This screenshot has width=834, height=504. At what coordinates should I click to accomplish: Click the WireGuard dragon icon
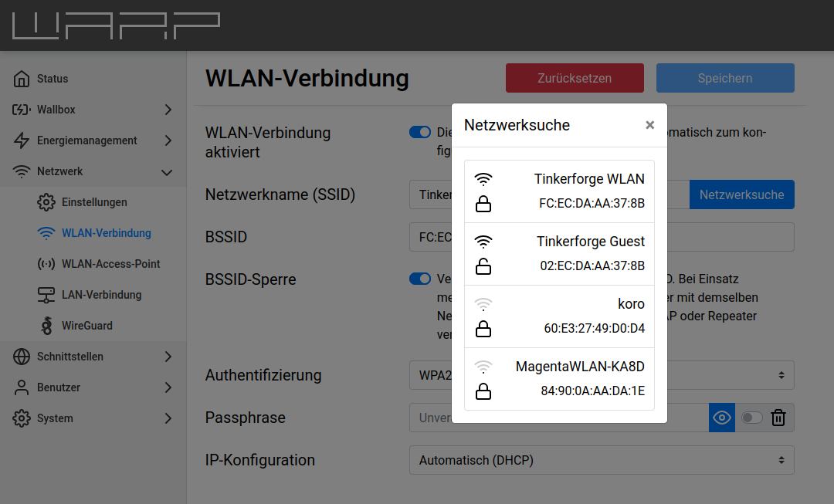46,326
